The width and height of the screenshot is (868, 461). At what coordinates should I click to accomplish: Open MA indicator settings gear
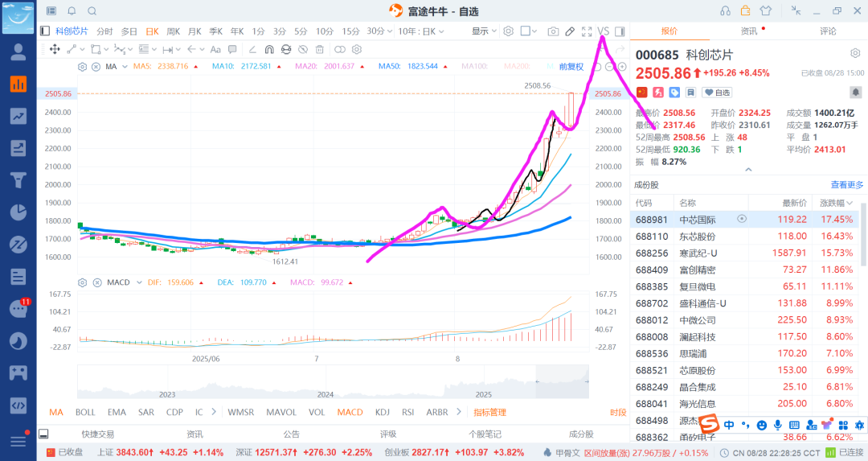click(x=83, y=67)
